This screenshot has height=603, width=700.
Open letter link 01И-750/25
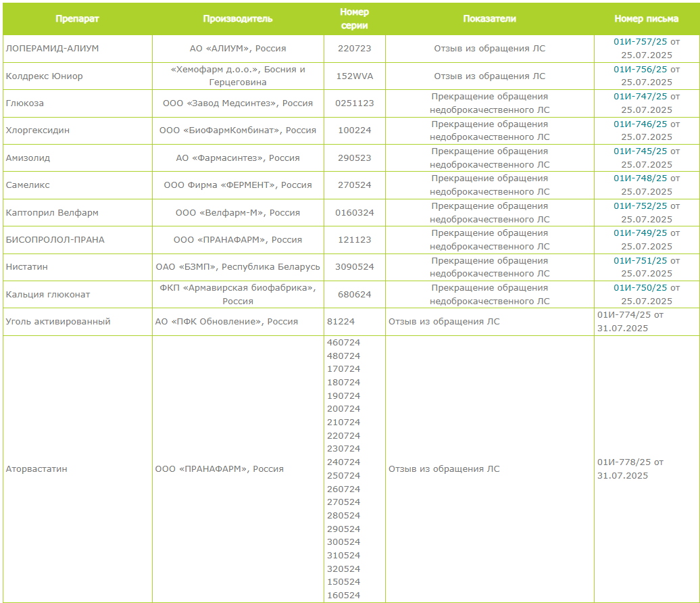640,288
